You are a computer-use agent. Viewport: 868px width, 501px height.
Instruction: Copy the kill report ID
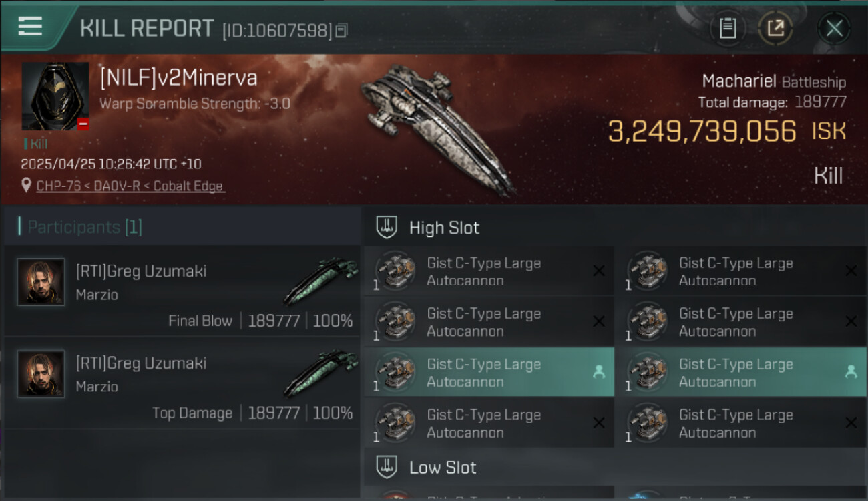pos(341,31)
